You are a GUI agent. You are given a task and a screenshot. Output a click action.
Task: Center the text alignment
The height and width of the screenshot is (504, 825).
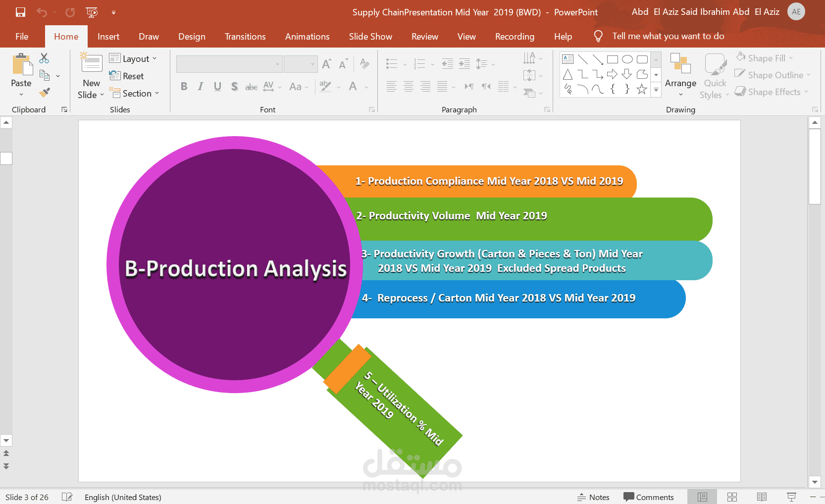tap(408, 87)
